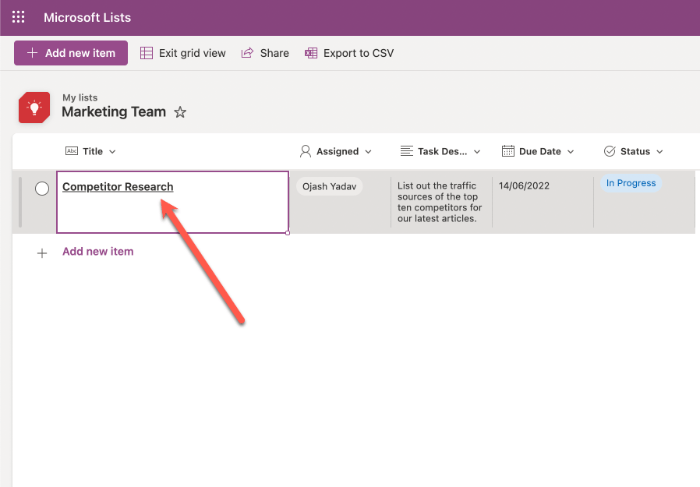The image size is (700, 487).
Task: Open the My lists breadcrumb
Action: pos(80,97)
